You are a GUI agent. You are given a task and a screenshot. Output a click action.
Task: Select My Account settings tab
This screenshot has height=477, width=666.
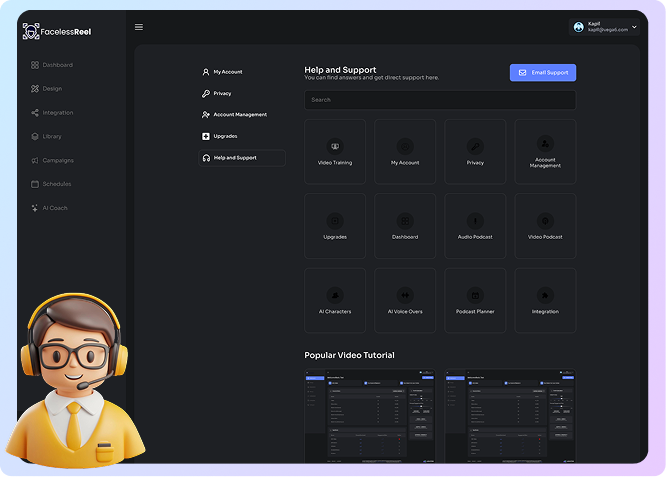(x=227, y=72)
